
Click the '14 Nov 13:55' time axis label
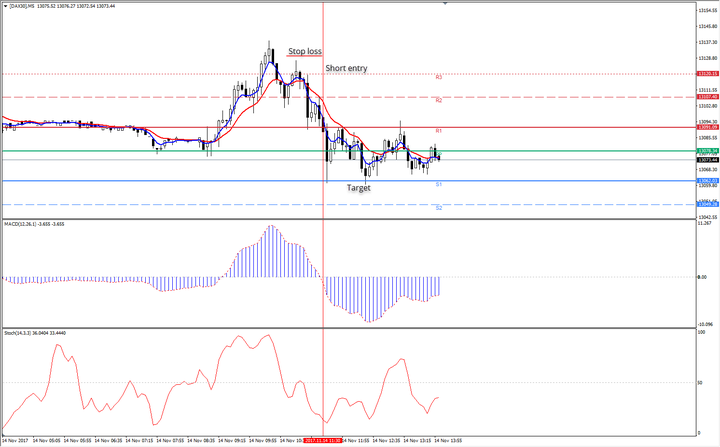(448, 441)
